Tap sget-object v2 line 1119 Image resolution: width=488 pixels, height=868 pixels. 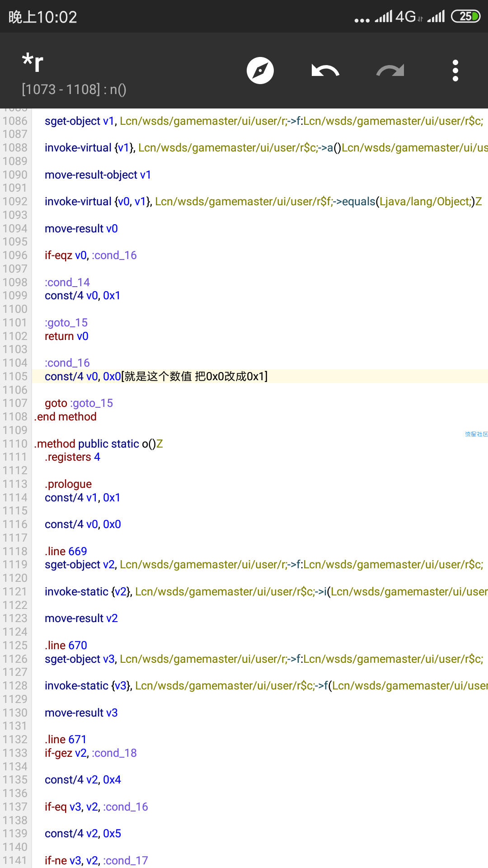264,564
